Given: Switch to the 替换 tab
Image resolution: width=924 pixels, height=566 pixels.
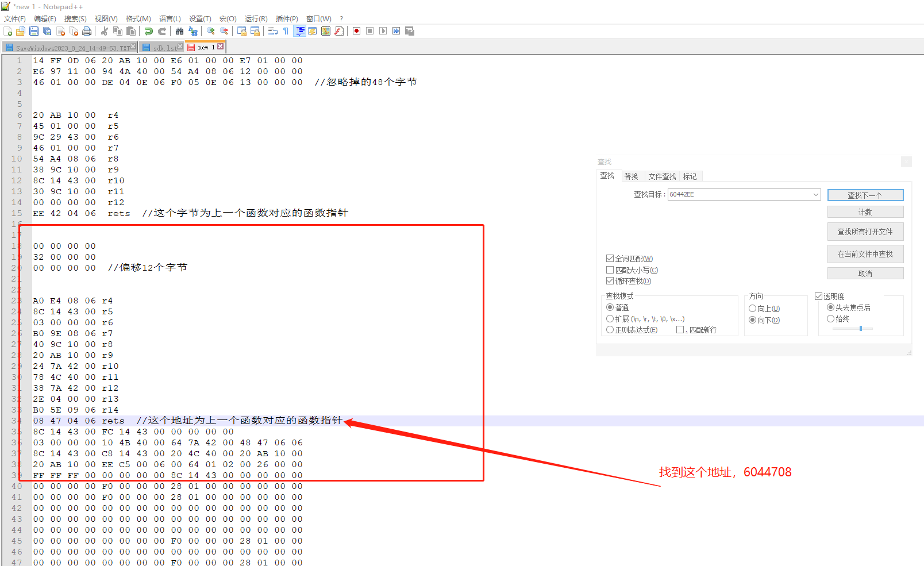Looking at the screenshot, I should point(631,176).
